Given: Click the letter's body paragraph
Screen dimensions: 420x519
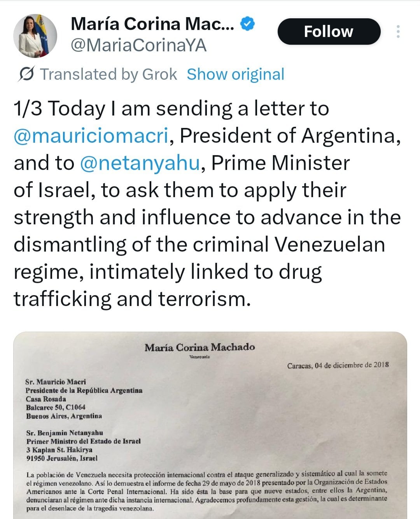Looking at the screenshot, I should pyautogui.click(x=207, y=491).
